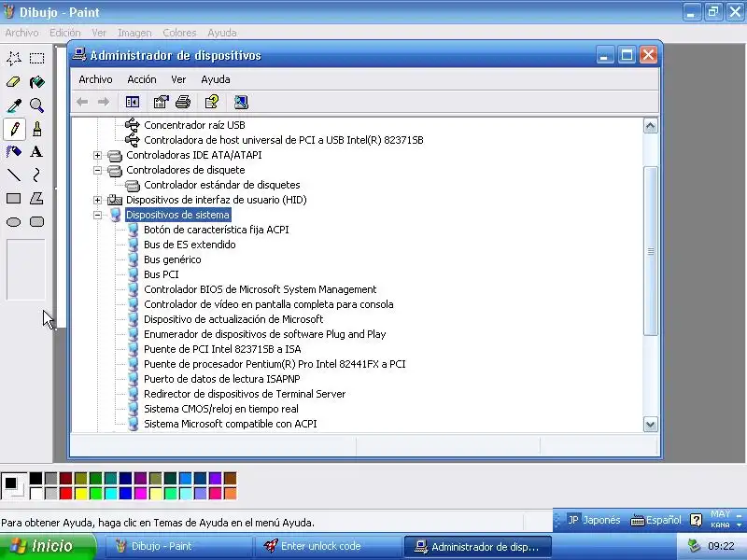Select the Pencil tool in Paint

coord(14,129)
